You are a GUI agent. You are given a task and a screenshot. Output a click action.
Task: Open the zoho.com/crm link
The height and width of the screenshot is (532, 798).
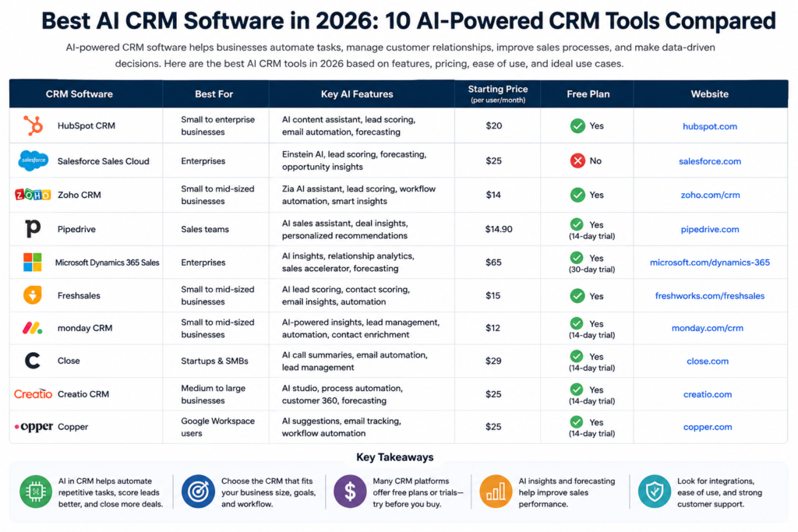coord(710,195)
